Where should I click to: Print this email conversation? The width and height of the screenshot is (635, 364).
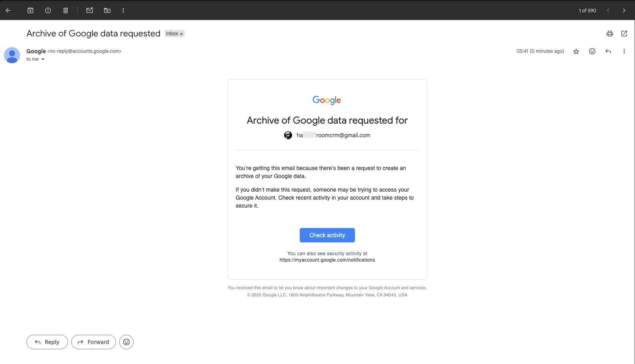pyautogui.click(x=609, y=34)
